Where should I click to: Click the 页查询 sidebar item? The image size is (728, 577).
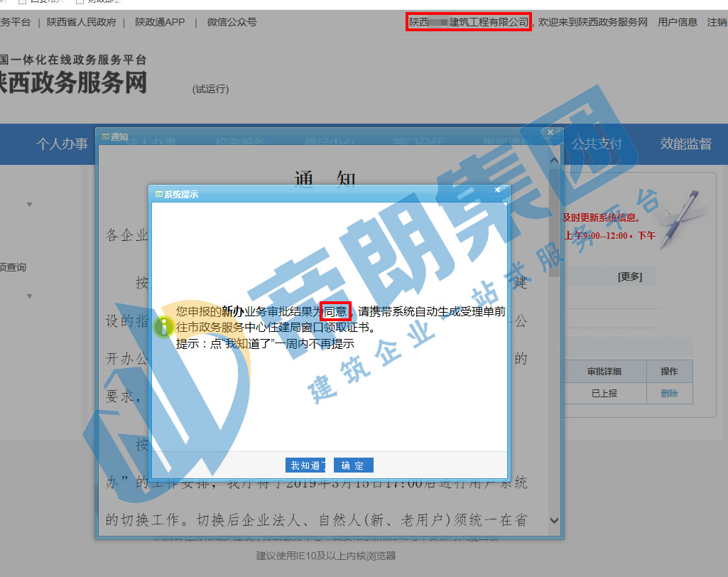coord(13,268)
